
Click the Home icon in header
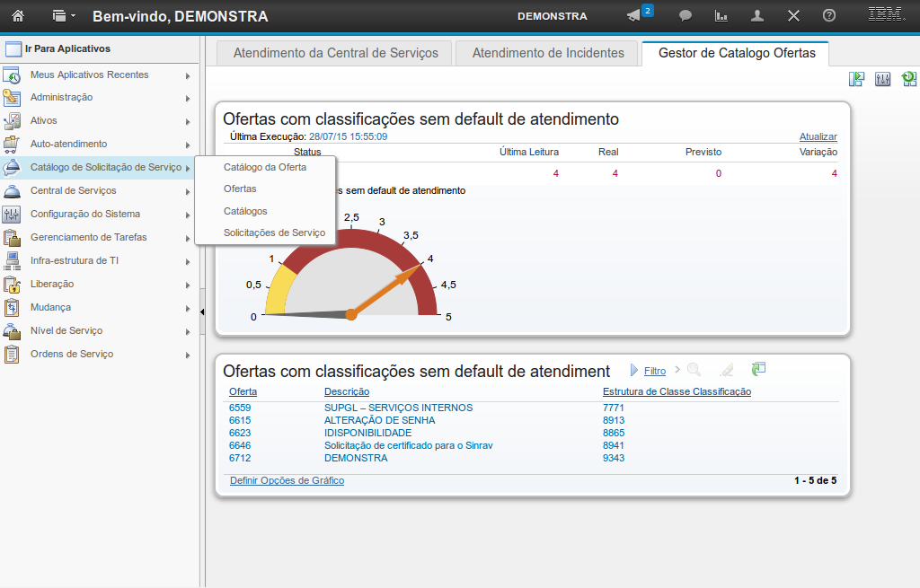coord(17,15)
